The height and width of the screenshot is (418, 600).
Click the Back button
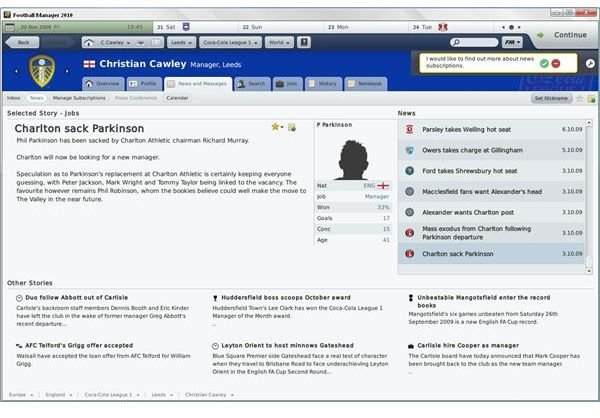[x=23, y=42]
